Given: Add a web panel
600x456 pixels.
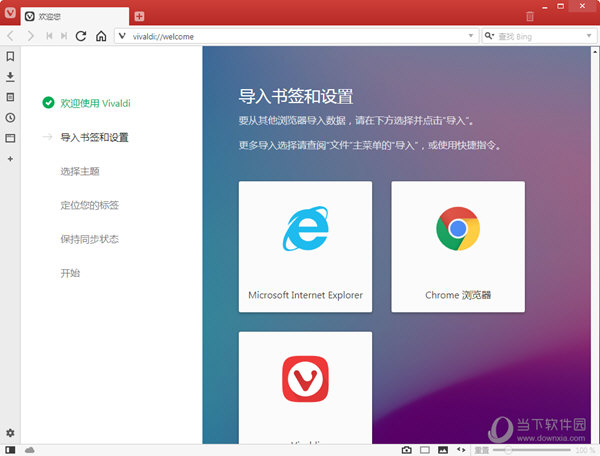Looking at the screenshot, I should point(10,158).
